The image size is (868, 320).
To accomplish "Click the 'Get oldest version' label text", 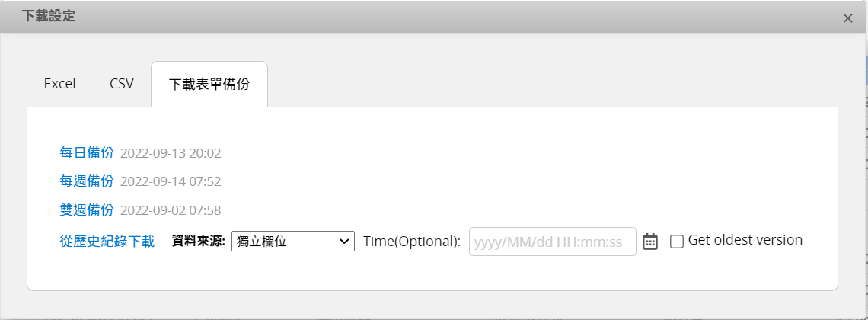I will (745, 240).
